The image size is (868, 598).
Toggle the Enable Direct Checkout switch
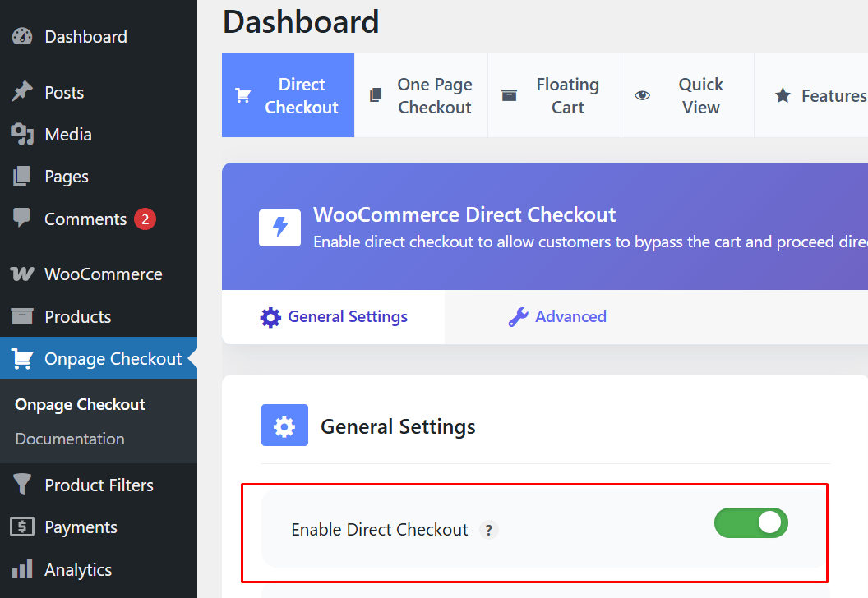coord(751,522)
